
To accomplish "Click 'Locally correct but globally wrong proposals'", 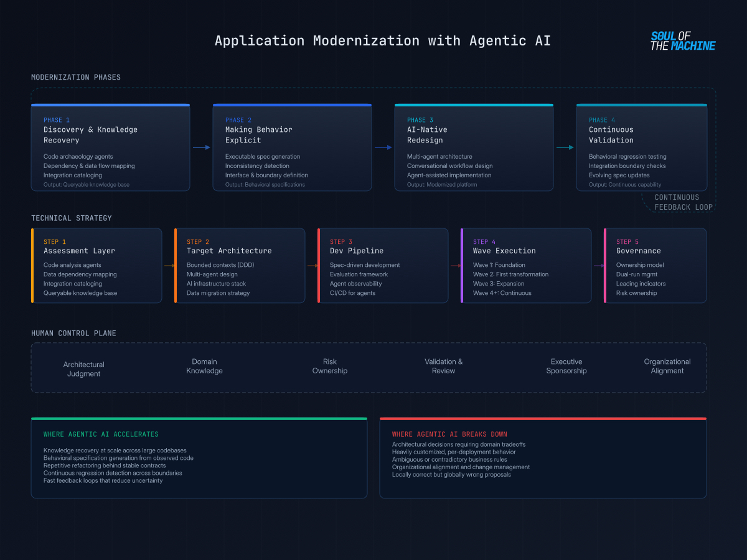I will [451, 474].
